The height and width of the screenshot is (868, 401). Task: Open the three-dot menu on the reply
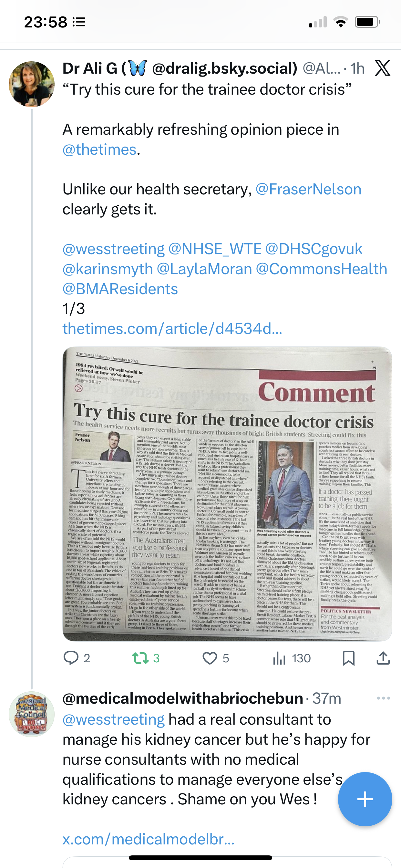click(384, 698)
